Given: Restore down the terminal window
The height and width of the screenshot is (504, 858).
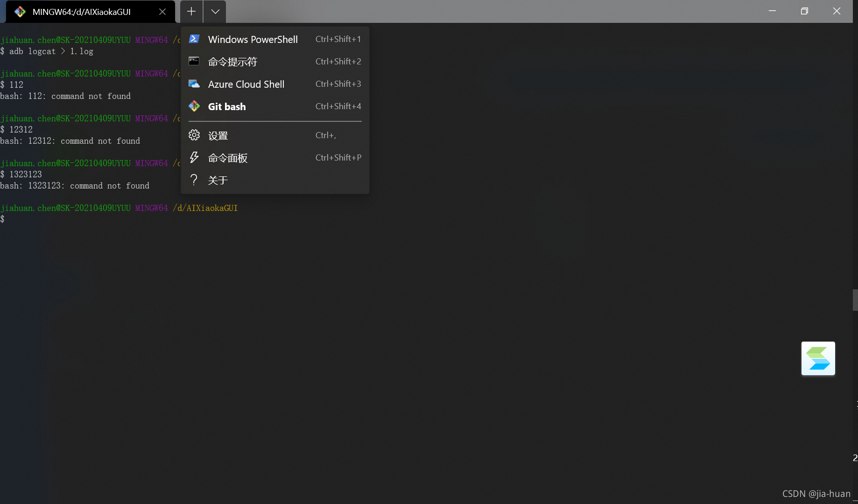Looking at the screenshot, I should [x=804, y=11].
